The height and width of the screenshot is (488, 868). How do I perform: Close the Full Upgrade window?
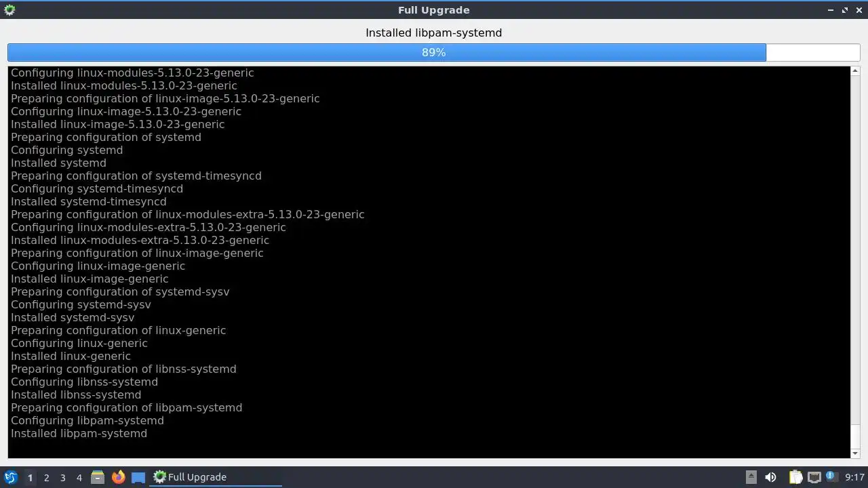click(x=859, y=10)
